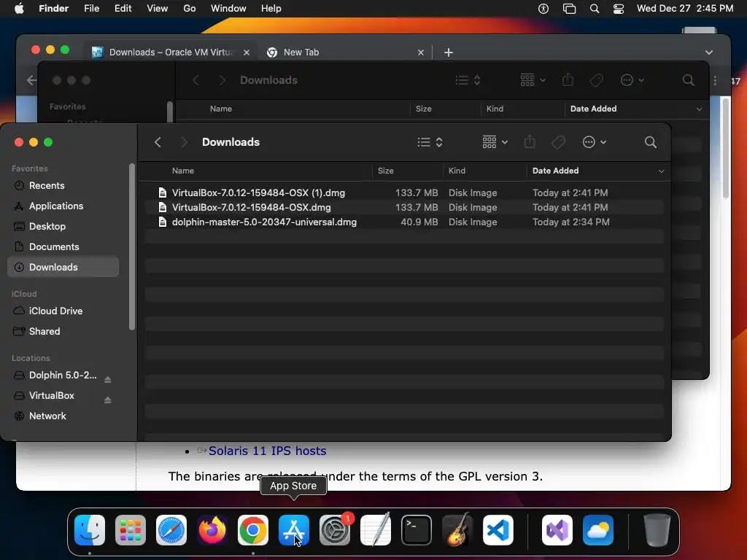Launch Safari from the Dock
747x560 pixels.
point(171,530)
